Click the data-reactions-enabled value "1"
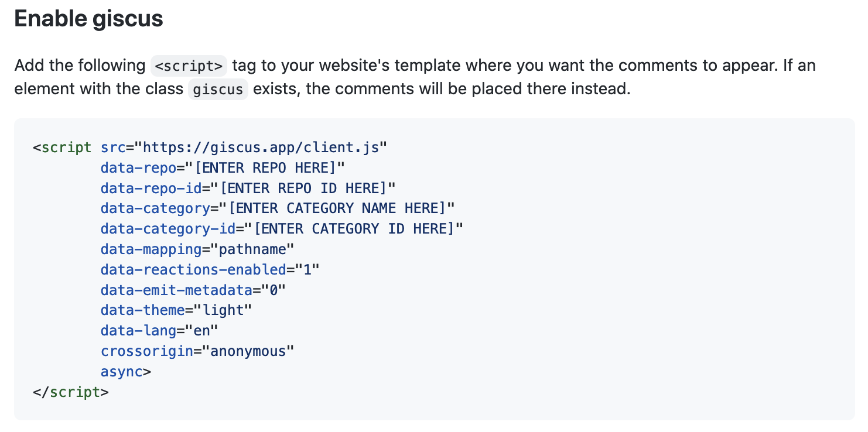This screenshot has width=868, height=432. click(307, 270)
